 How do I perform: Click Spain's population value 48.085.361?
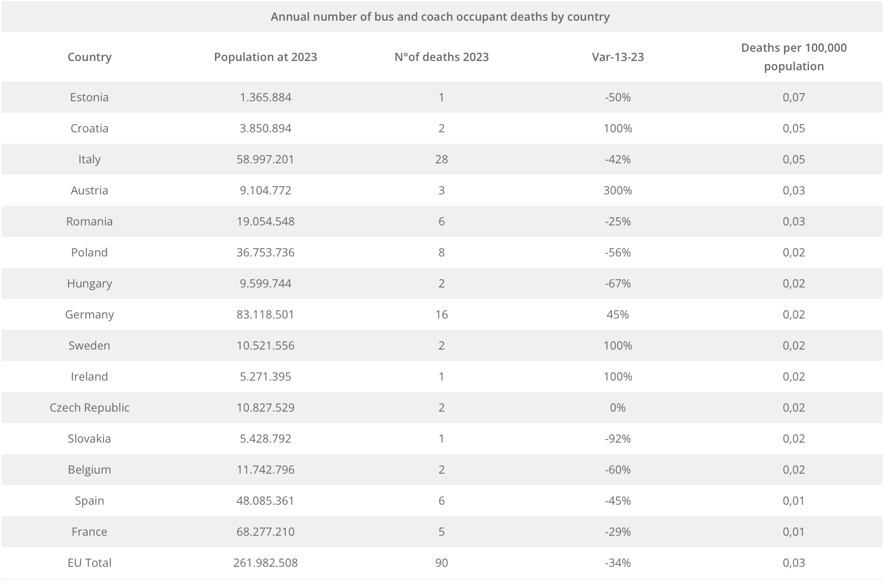[266, 501]
